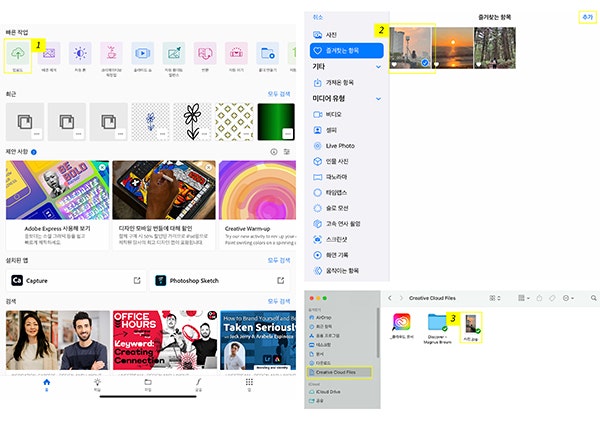Open Finder group-by dropdown
This screenshot has width=600, height=424.
click(523, 298)
